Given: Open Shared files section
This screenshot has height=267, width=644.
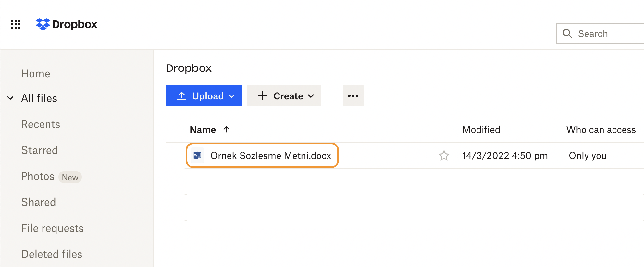Looking at the screenshot, I should pyautogui.click(x=39, y=202).
